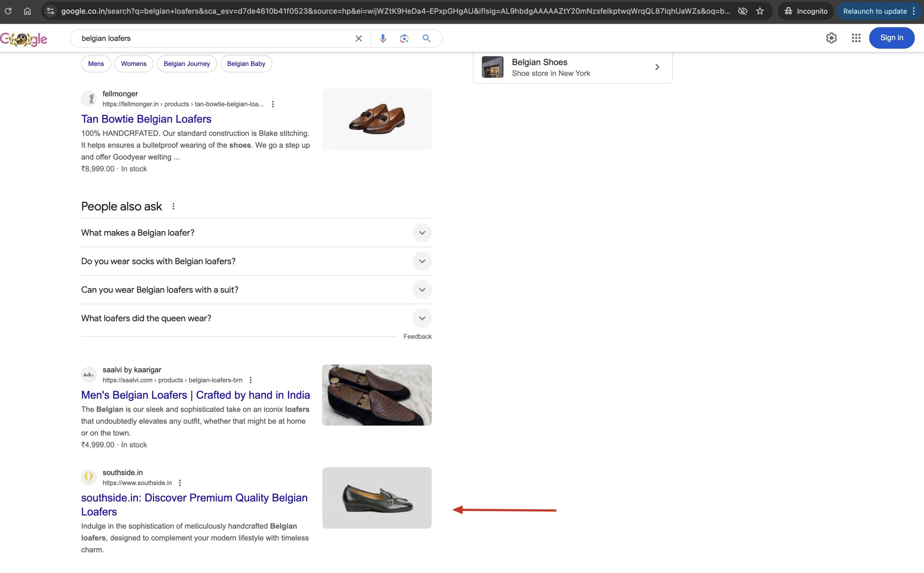Select the Belgian Baby filter chip

[x=246, y=63]
